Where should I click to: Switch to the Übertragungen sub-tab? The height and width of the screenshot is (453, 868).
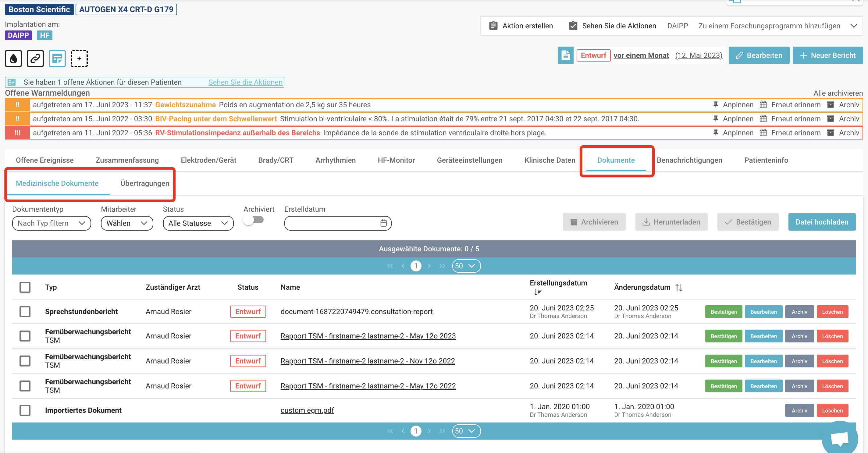tap(145, 183)
